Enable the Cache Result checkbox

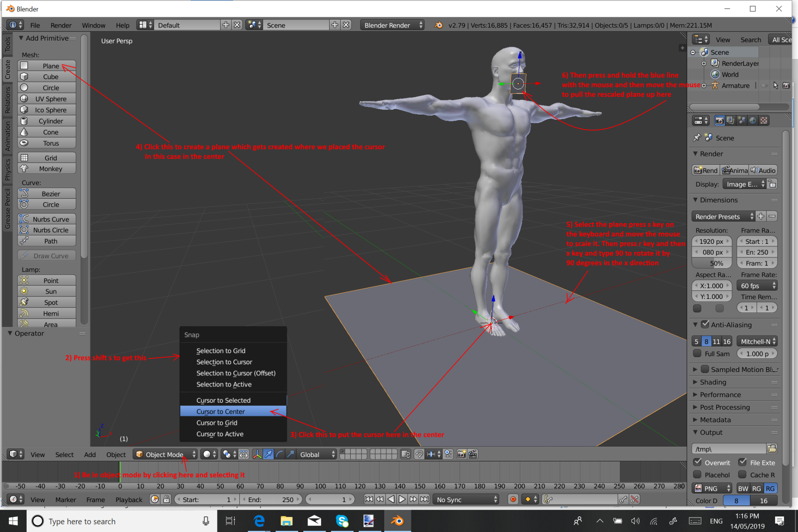tap(743, 475)
